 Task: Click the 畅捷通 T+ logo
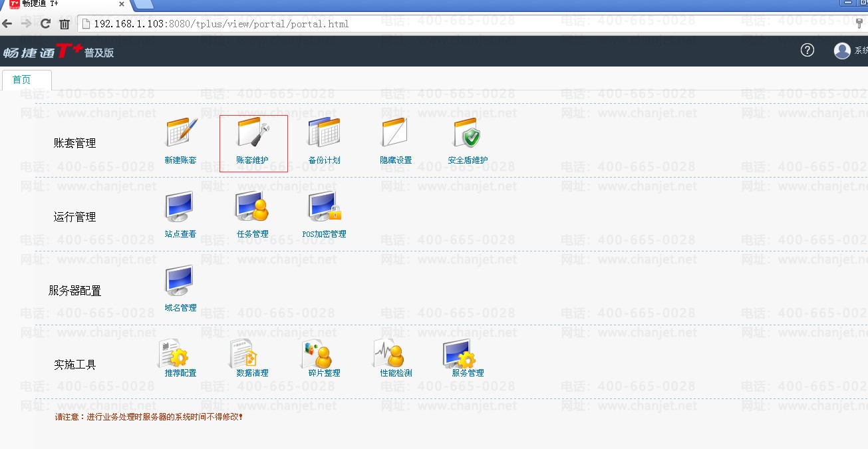click(43, 51)
